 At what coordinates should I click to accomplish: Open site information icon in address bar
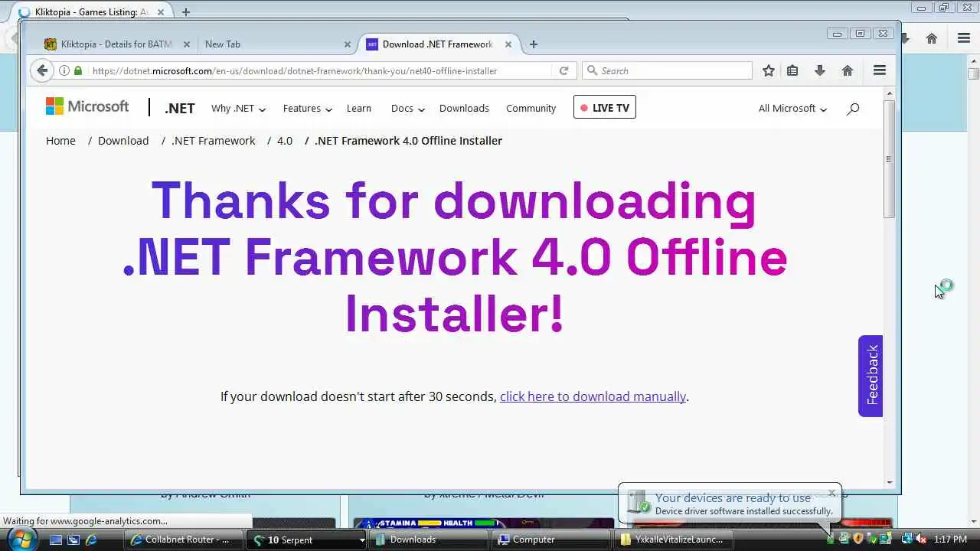pyautogui.click(x=64, y=70)
